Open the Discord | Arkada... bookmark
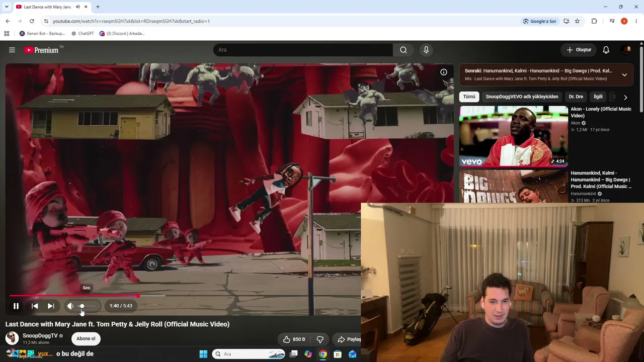 coord(122,34)
